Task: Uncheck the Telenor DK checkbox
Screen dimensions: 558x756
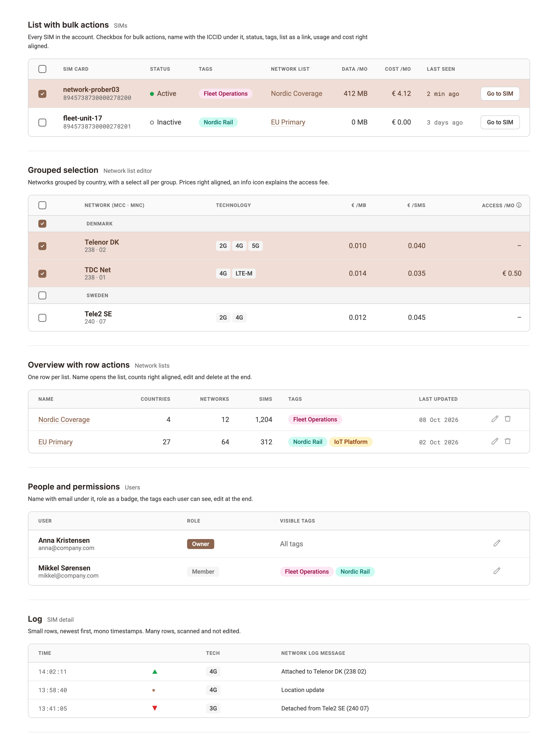Action: (x=42, y=246)
